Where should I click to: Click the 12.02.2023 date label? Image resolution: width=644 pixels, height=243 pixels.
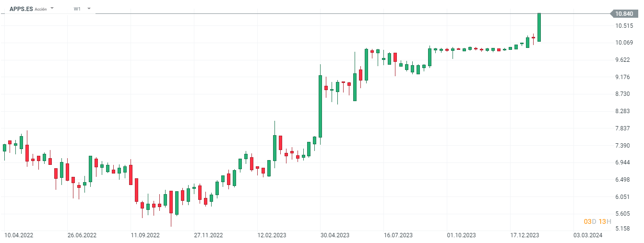click(272, 235)
